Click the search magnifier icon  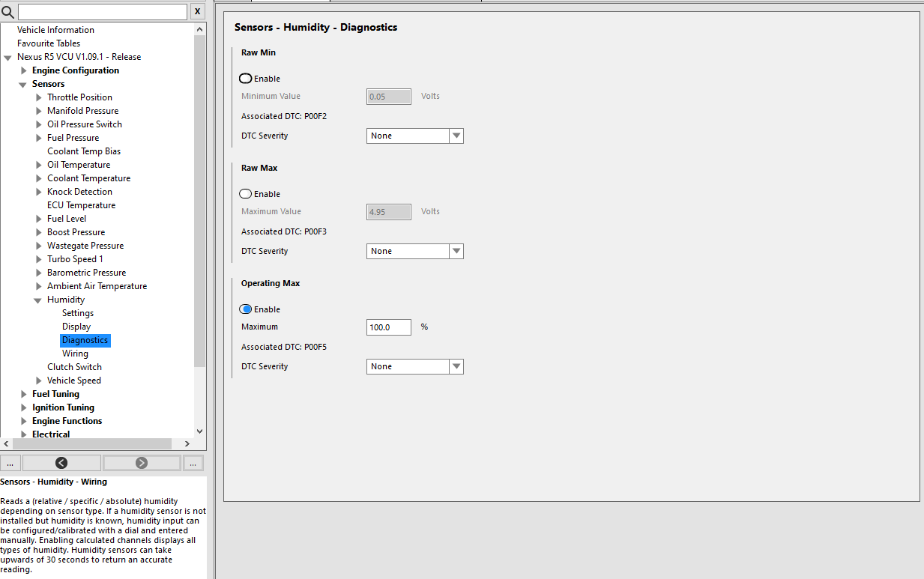click(8, 12)
